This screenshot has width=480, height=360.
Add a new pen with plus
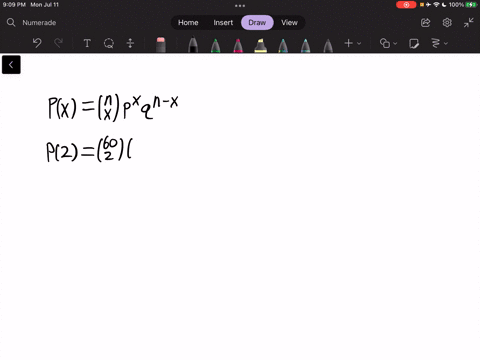(348, 43)
